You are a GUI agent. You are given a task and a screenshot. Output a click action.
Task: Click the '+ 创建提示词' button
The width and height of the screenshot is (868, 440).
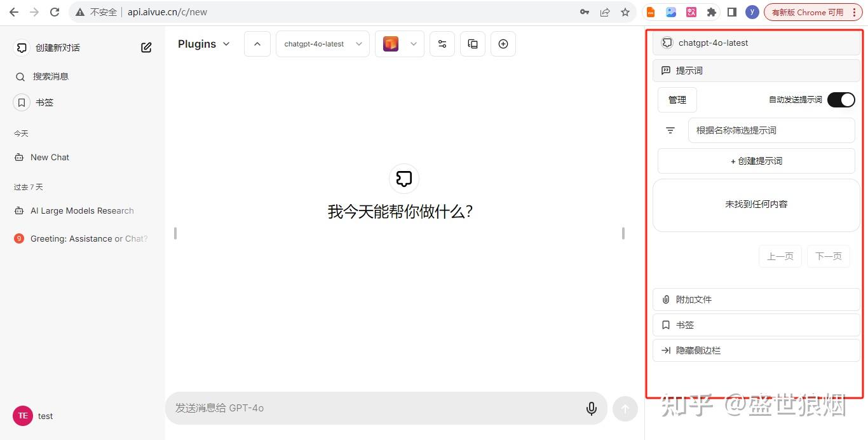point(756,161)
